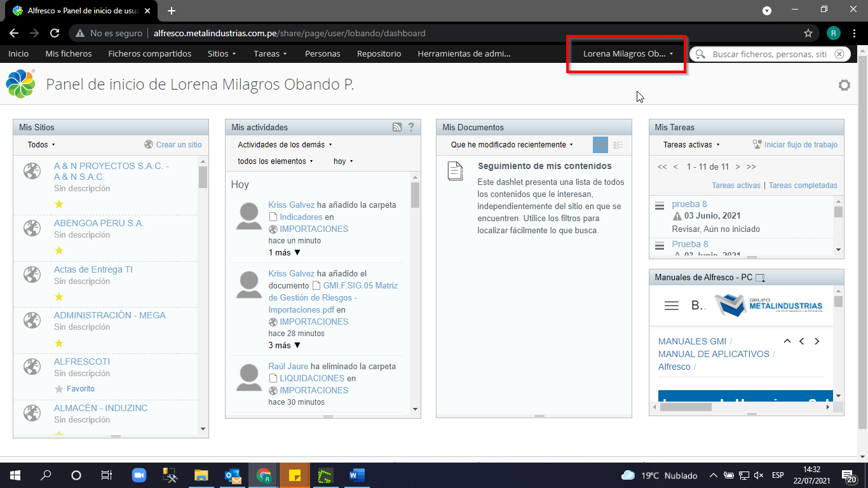Click the Alfresco logo
Screen dimensions: 868x488
20,85
